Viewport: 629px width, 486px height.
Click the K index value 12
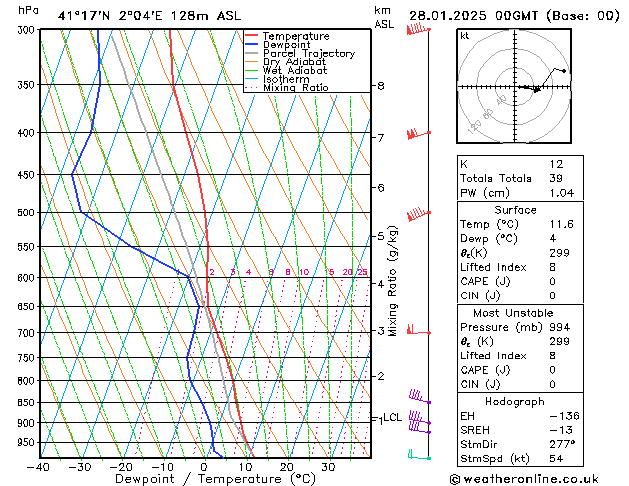click(x=556, y=164)
